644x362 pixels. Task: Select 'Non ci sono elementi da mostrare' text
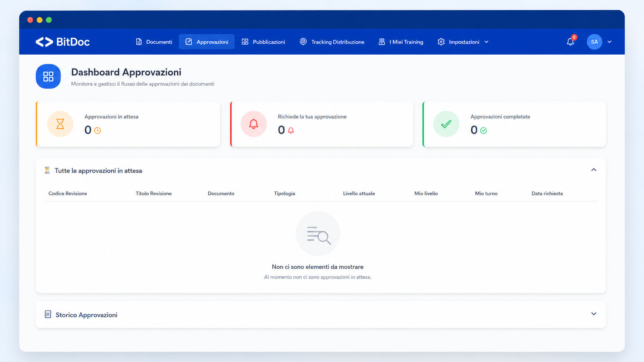coord(317,267)
